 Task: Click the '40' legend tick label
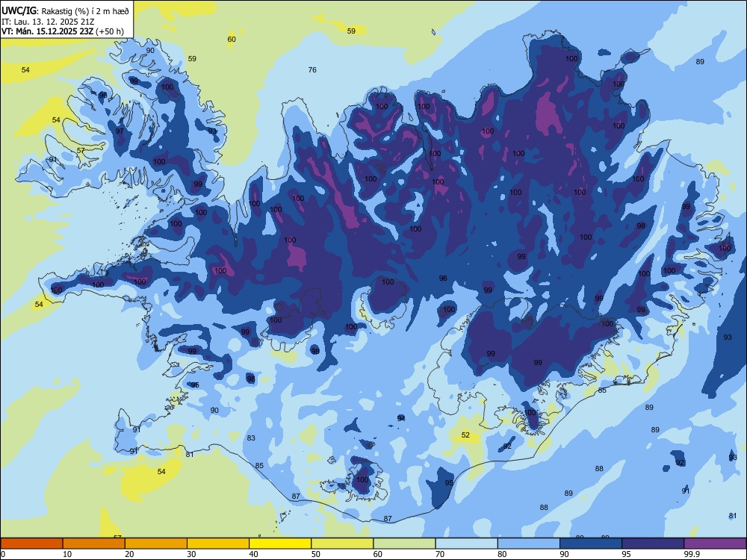tap(253, 554)
